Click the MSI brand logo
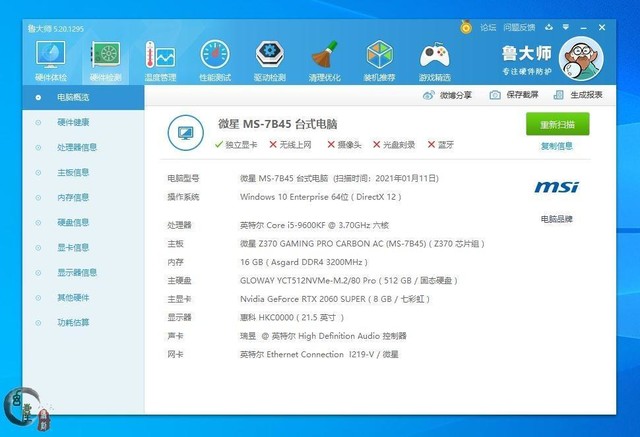640x437 pixels. (556, 187)
